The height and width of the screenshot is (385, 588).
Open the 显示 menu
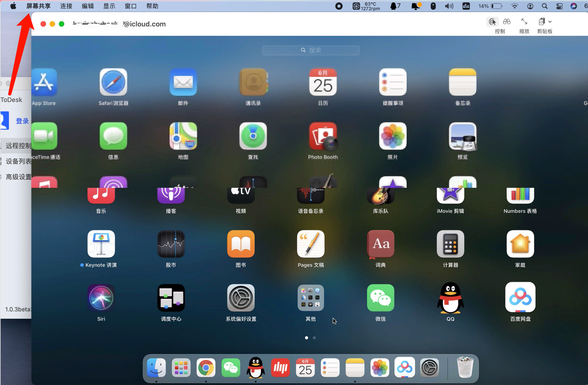click(109, 6)
